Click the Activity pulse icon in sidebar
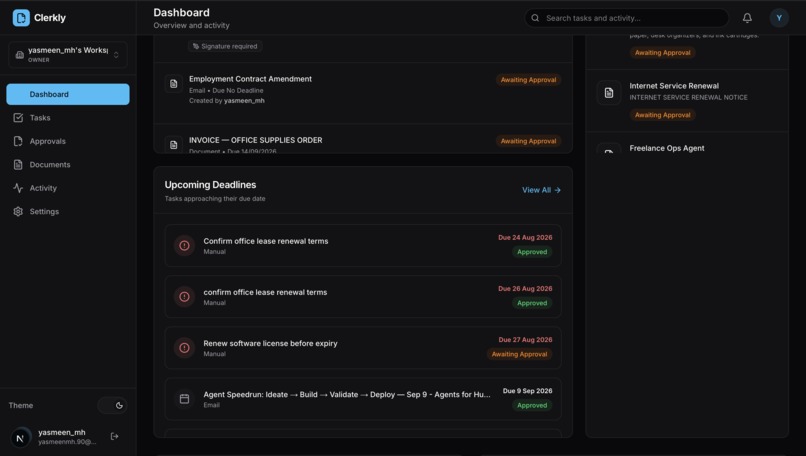Viewport: 806px width, 456px height. (x=18, y=188)
